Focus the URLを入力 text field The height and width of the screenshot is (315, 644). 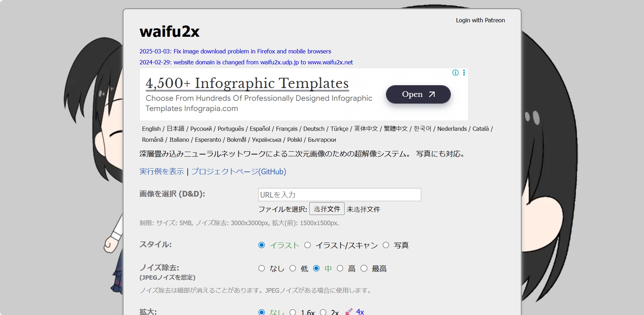coord(340,195)
